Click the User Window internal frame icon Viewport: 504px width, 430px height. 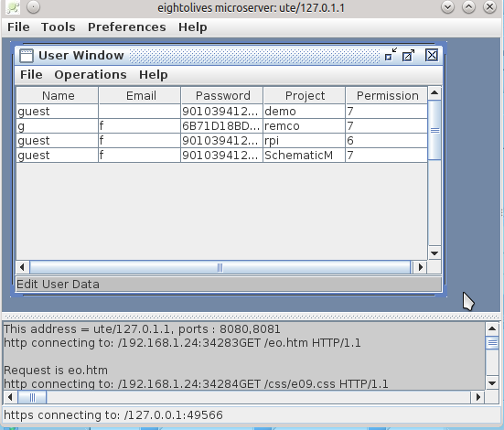(x=26, y=55)
